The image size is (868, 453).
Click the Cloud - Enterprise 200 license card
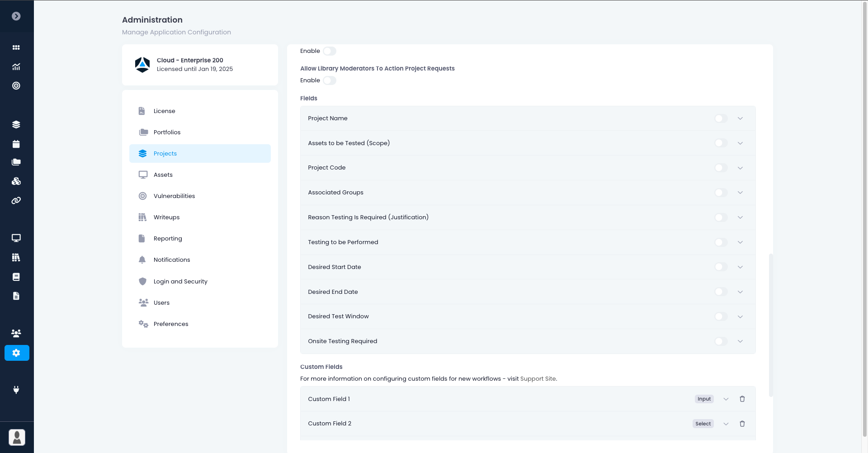coord(200,65)
